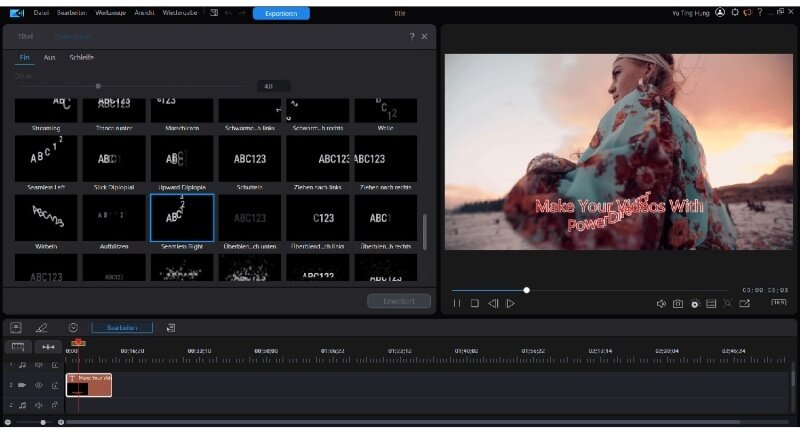Open the Bearbeiten menu in the menu bar
This screenshot has width=800, height=431.
tap(72, 13)
